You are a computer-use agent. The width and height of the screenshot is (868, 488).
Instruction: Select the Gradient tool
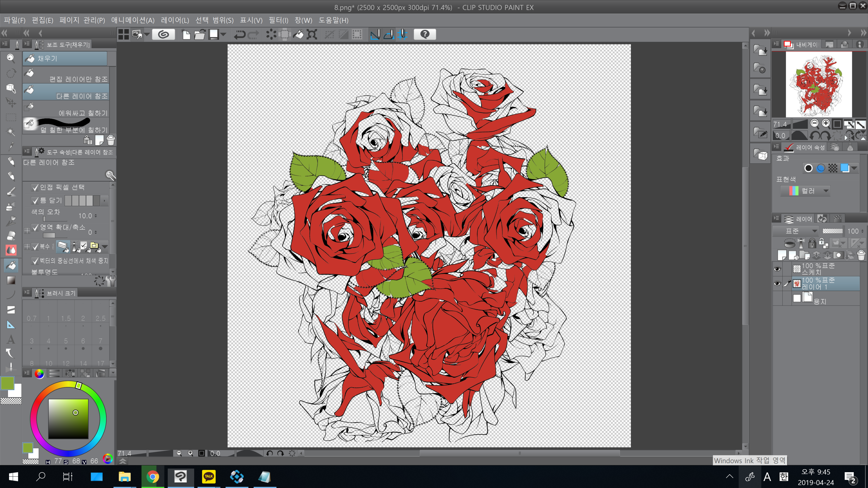(11, 280)
